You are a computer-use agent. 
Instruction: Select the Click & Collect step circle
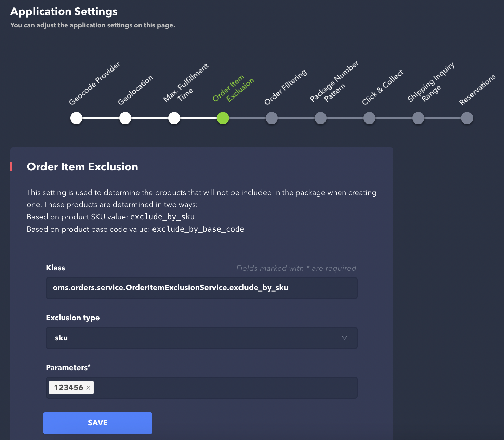(370, 118)
